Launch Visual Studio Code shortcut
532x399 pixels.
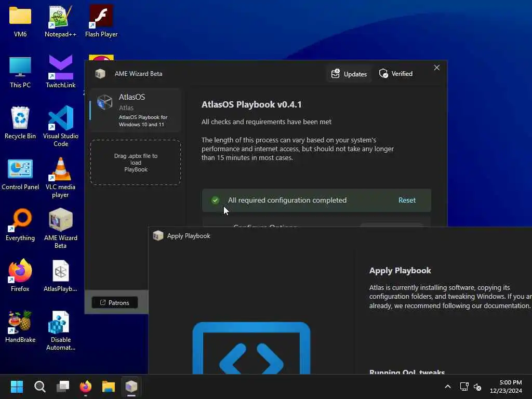[x=60, y=126]
